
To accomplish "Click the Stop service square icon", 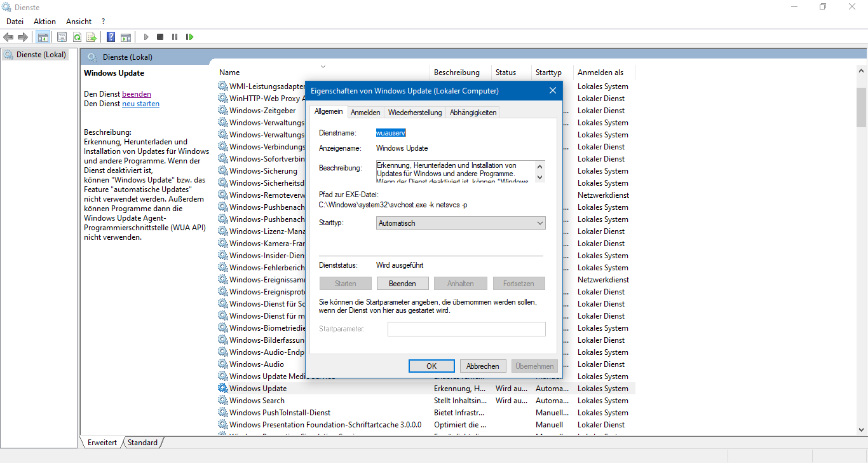I will click(x=160, y=37).
